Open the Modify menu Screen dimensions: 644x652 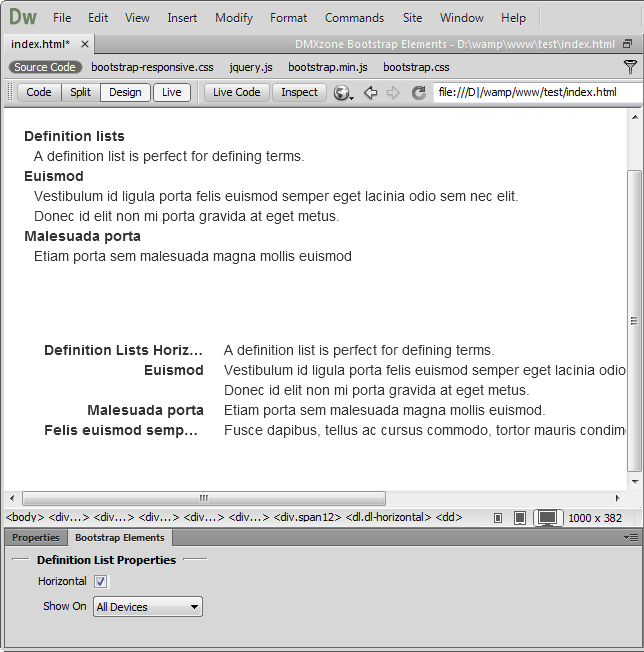coord(234,18)
